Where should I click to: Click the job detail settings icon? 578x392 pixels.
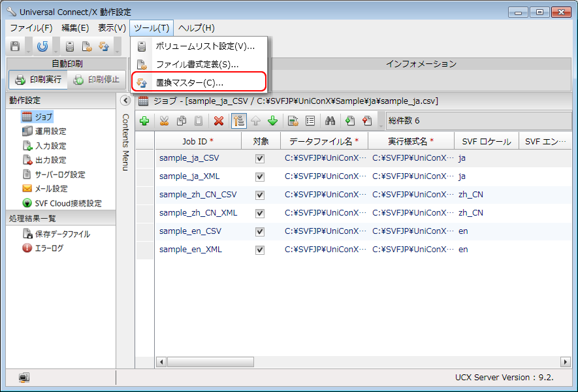[x=293, y=121]
